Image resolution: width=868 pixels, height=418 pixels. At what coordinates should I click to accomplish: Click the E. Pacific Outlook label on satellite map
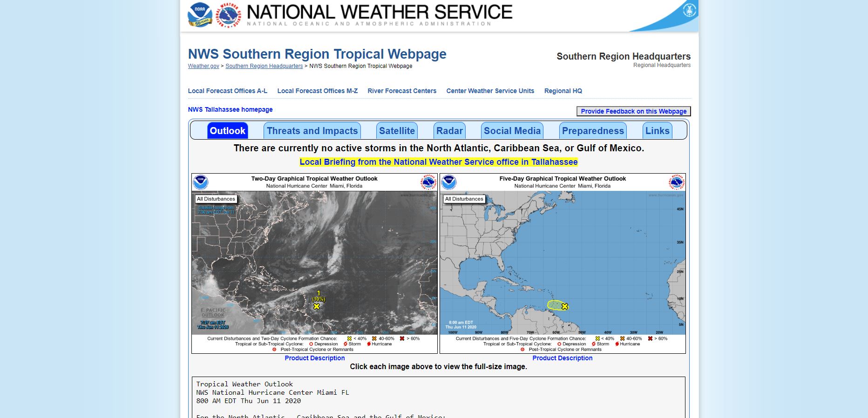[213, 312]
